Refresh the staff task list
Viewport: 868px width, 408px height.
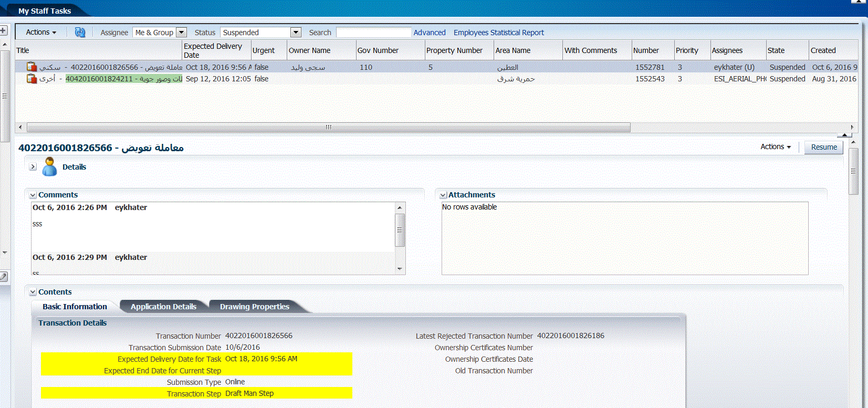click(80, 32)
